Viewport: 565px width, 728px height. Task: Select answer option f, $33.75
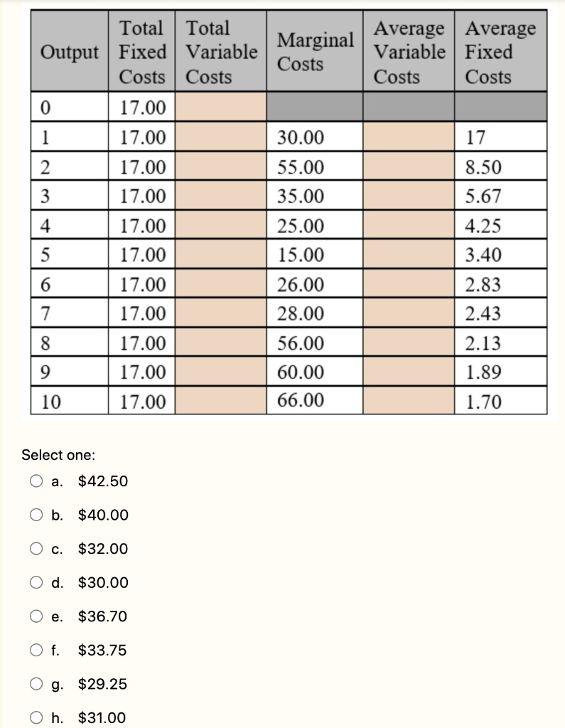click(36, 650)
